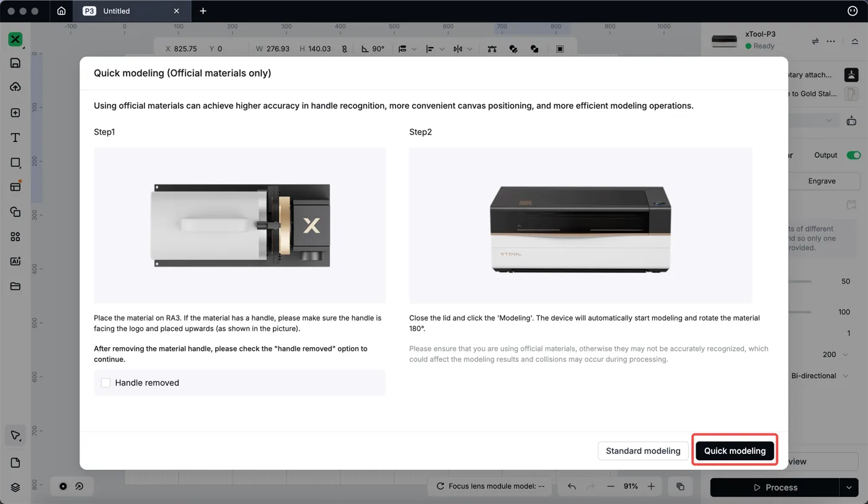The height and width of the screenshot is (504, 868).
Task: Click the power icon at top right
Action: [852, 11]
